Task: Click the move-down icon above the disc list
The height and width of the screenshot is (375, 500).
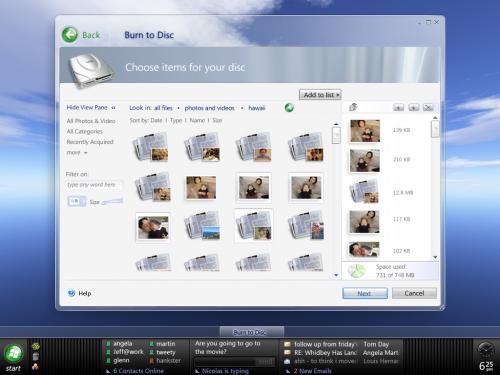Action: click(414, 107)
